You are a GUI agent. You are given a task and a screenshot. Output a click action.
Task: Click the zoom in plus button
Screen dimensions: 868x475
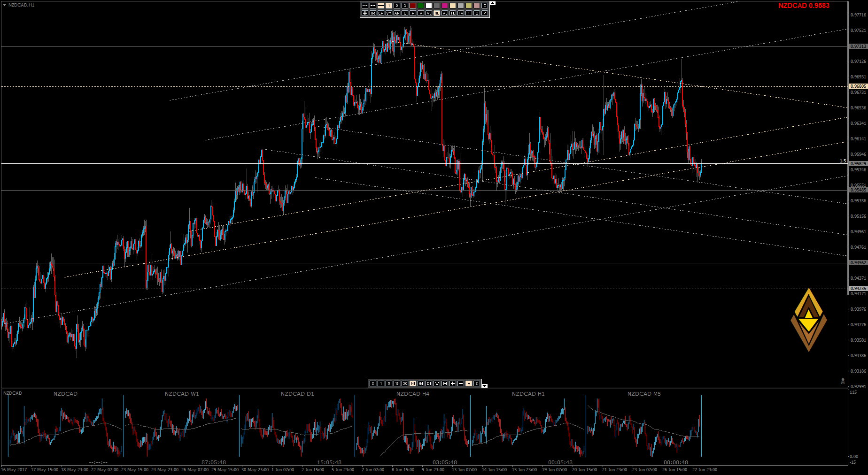pos(453,383)
